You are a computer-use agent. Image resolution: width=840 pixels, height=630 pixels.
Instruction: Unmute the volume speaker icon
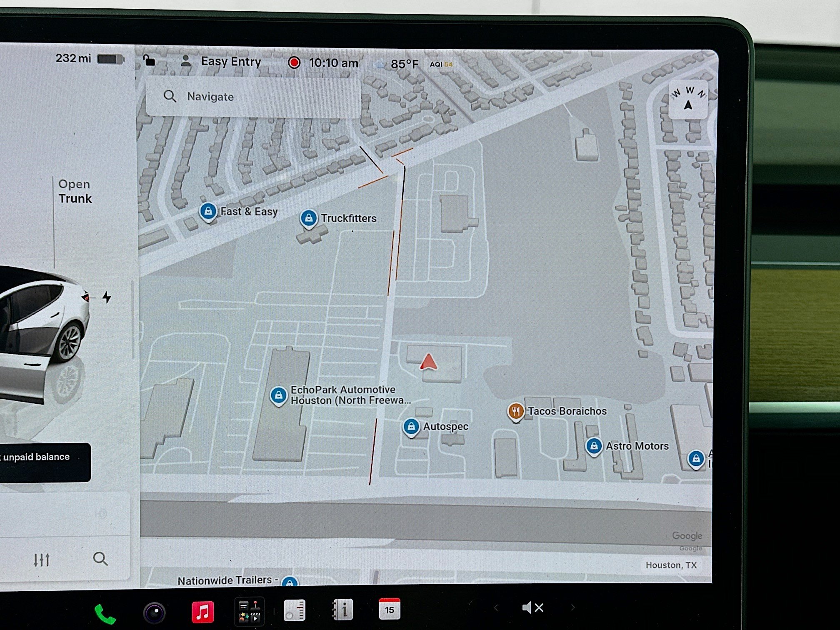[532, 608]
